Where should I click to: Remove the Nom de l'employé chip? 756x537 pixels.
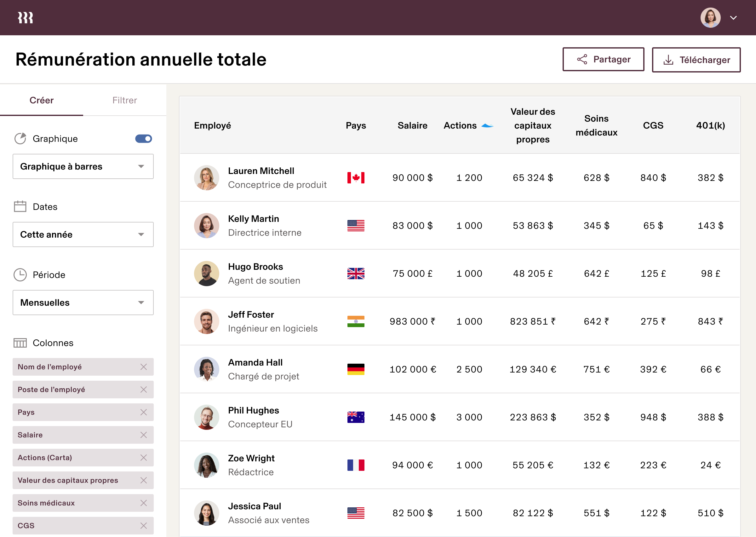[143, 367]
